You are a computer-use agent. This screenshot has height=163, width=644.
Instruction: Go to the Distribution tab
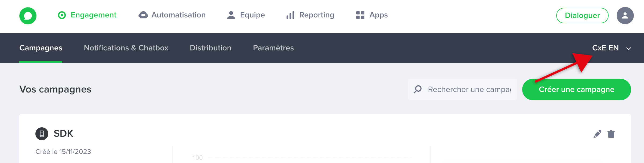tap(211, 48)
